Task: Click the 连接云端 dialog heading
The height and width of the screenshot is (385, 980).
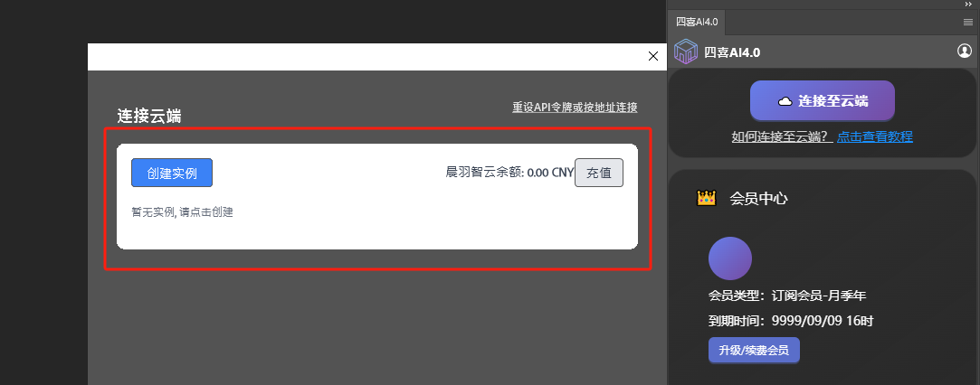Action: (x=149, y=116)
